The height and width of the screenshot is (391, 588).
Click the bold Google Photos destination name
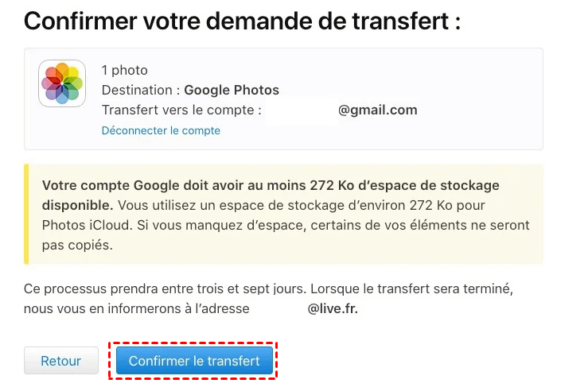click(x=232, y=90)
